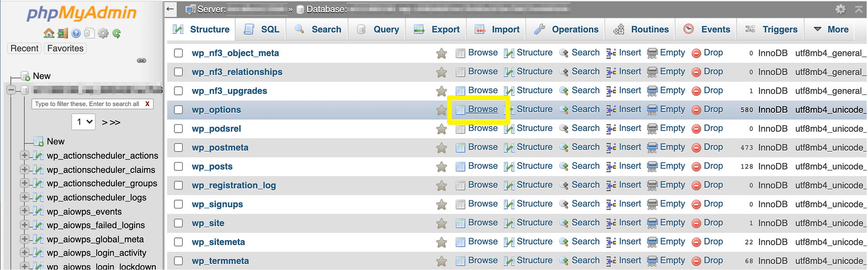
Task: Click Search icon in wp_sitemeta row
Action: click(x=564, y=242)
